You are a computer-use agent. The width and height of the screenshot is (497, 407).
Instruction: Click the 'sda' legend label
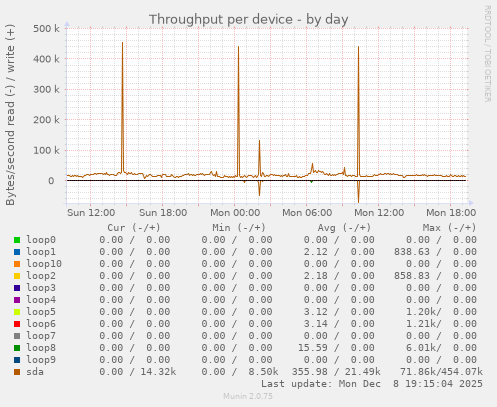tap(35, 372)
